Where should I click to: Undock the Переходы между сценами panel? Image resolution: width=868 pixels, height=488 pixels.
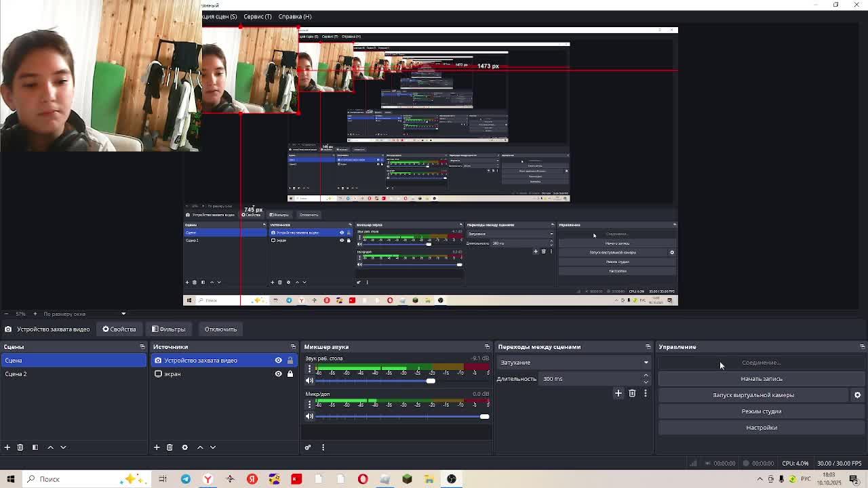648,347
